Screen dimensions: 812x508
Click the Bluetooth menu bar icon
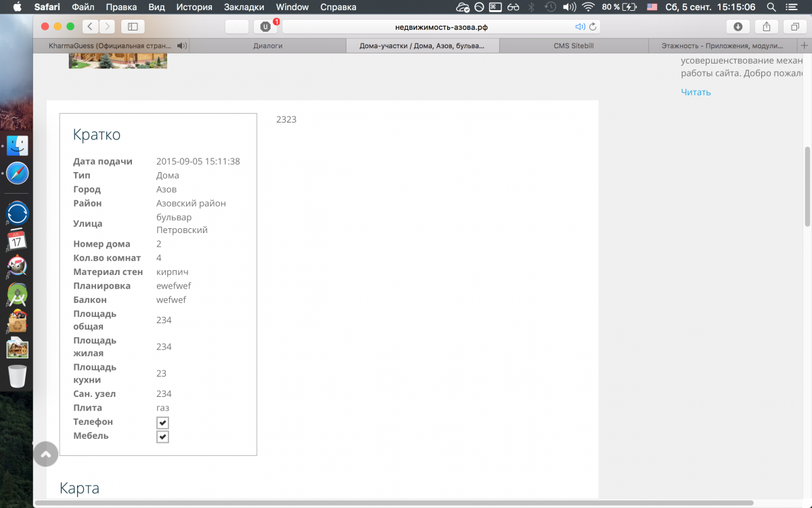[531, 7]
